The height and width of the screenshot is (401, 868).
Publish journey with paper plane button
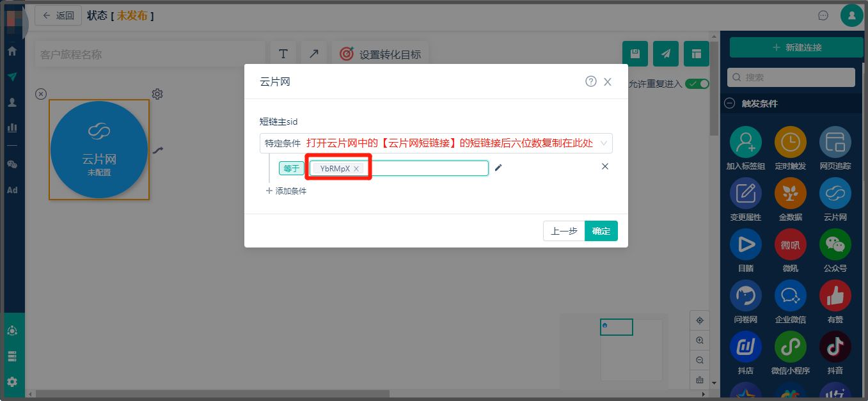pos(666,54)
